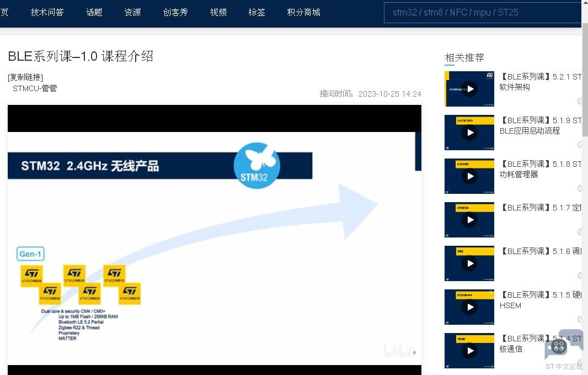Click the STM32 butterfly logo in video
Image resolution: width=588 pixels, height=375 pixels.
[x=257, y=166]
